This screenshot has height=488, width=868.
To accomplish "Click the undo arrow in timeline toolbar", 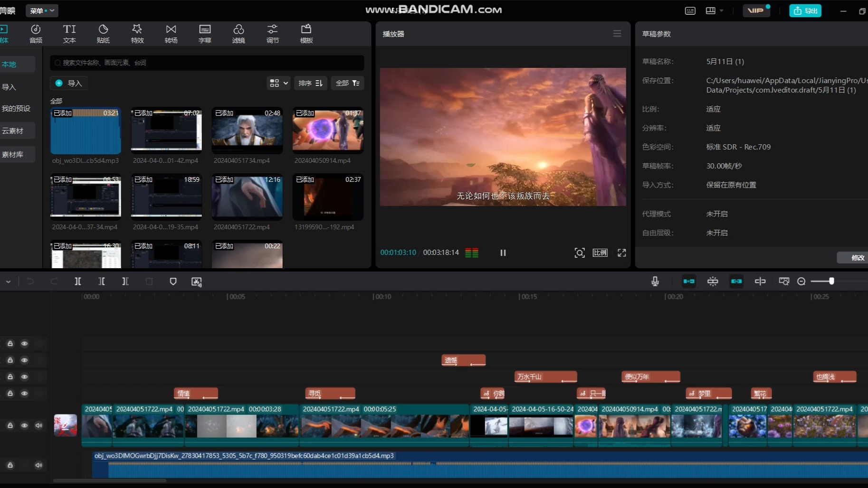I will tap(30, 282).
